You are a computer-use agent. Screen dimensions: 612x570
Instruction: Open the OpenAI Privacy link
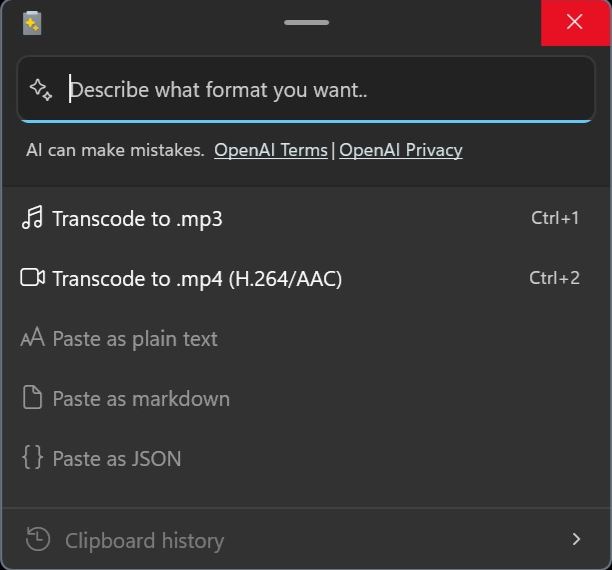tap(401, 150)
